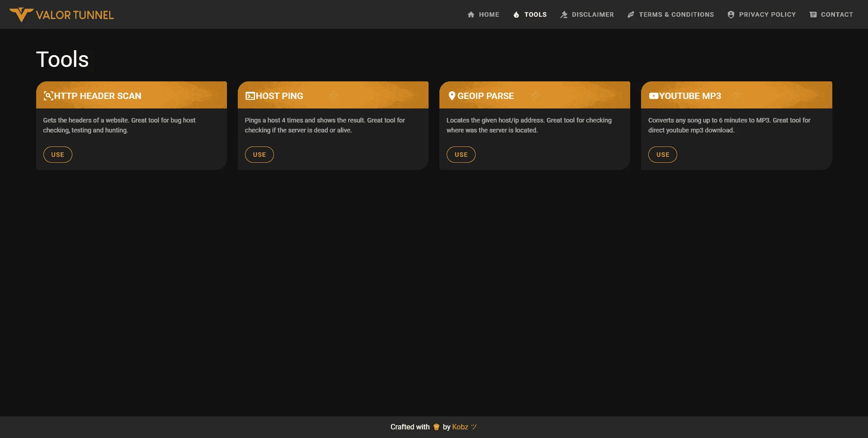Click the Host Ping description text
This screenshot has width=868, height=438.
pyautogui.click(x=325, y=125)
